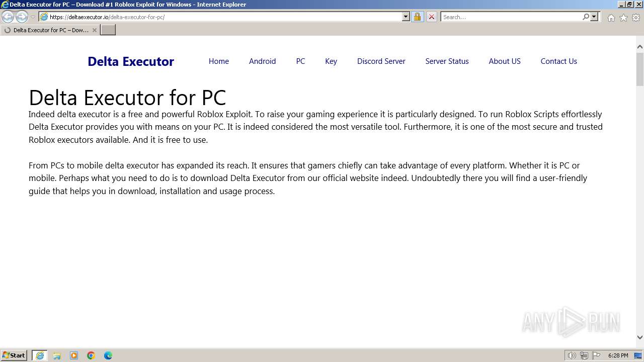Open the Windows Start button
644x362 pixels.
(x=14, y=355)
